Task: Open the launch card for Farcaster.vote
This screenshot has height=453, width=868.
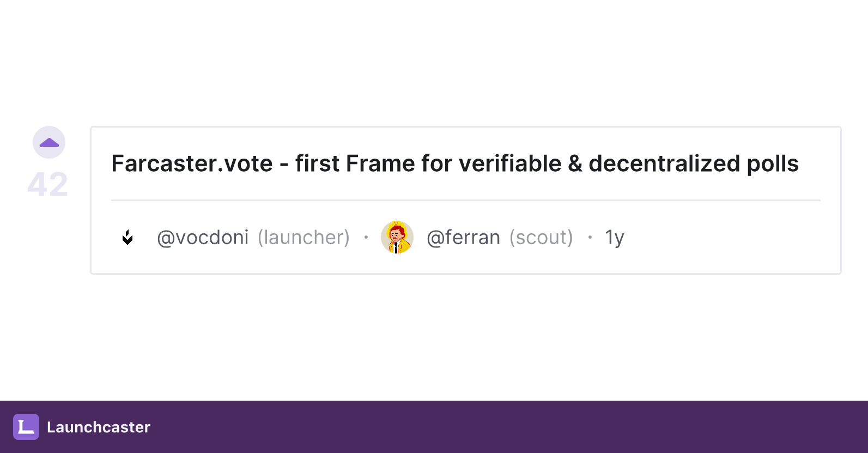Action: 465,200
